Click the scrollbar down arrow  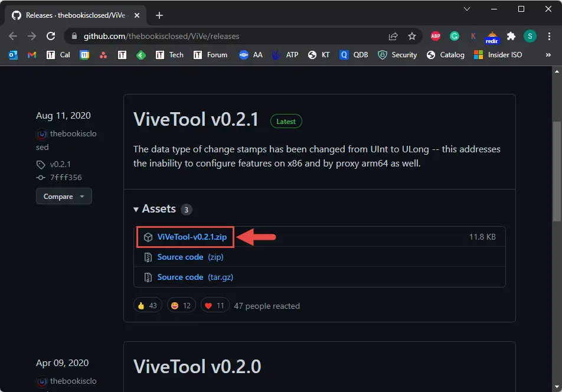click(557, 387)
